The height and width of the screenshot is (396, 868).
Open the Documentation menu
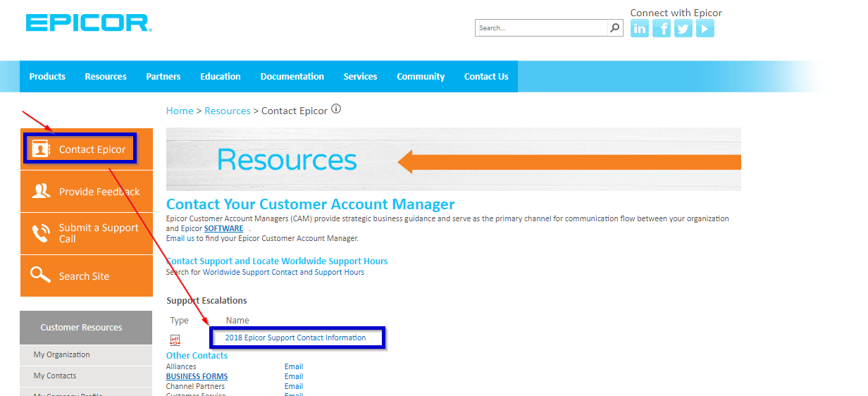(292, 77)
